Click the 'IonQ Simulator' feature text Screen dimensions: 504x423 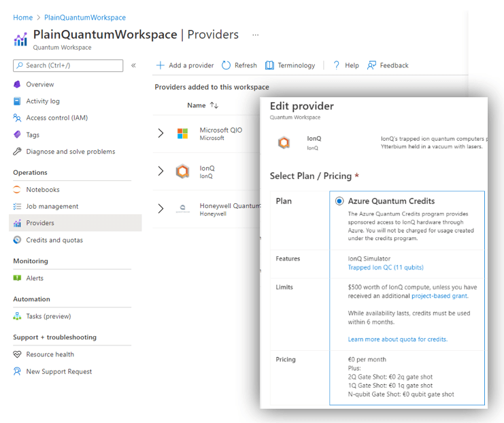pos(369,258)
